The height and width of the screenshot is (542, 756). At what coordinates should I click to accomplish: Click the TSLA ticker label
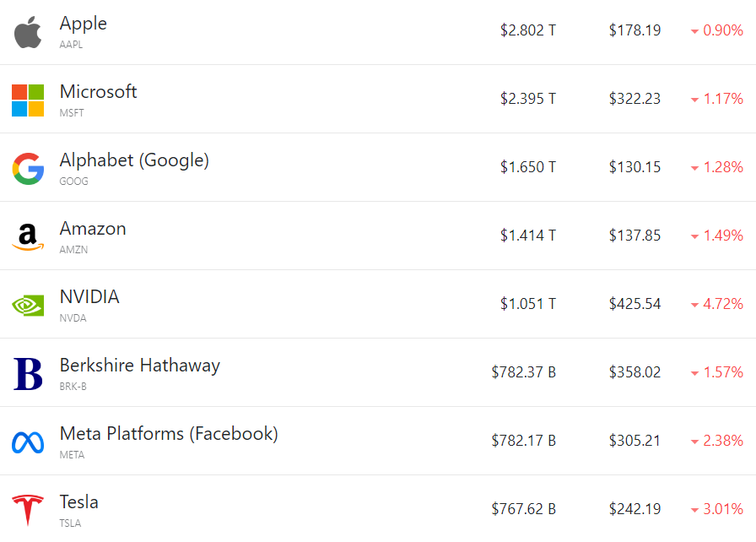tap(70, 523)
